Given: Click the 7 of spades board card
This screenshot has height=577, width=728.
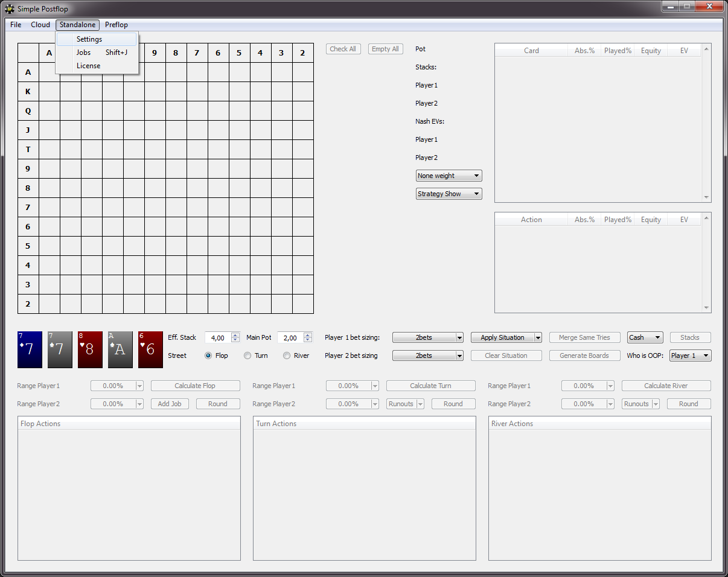Looking at the screenshot, I should (x=60, y=349).
